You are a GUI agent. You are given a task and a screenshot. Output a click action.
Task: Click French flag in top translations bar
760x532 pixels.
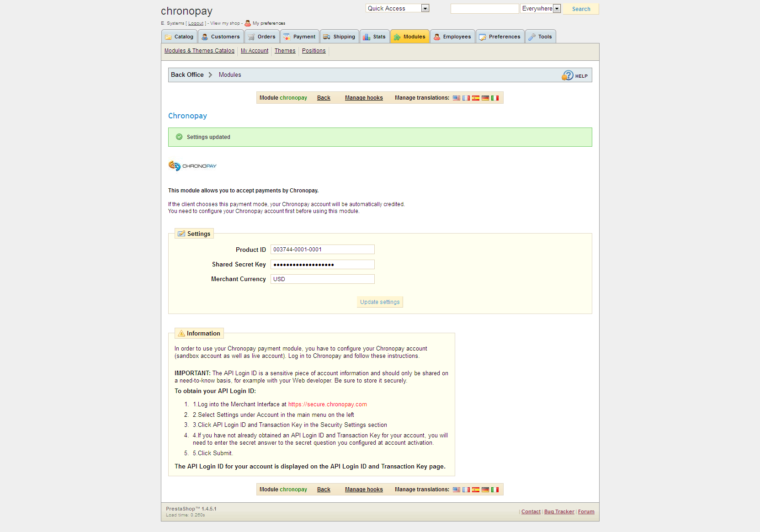coord(466,98)
